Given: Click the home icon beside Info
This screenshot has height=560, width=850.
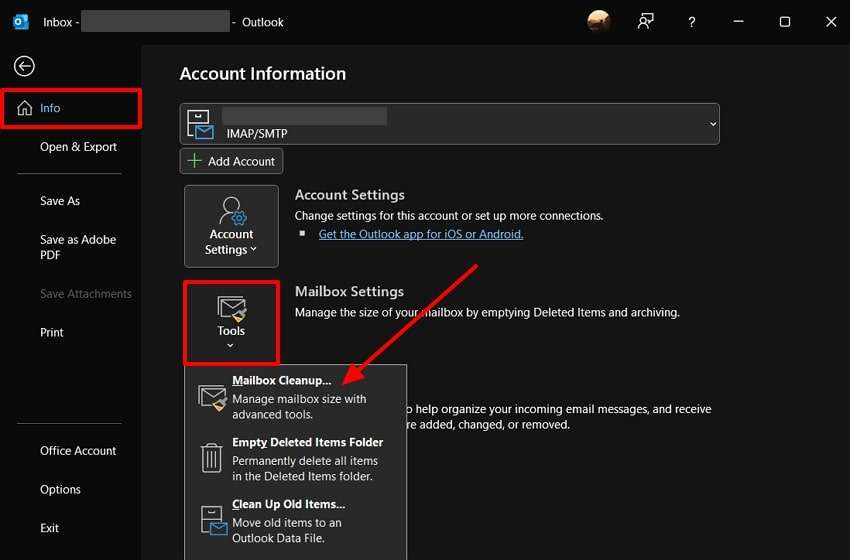Looking at the screenshot, I should 24,108.
